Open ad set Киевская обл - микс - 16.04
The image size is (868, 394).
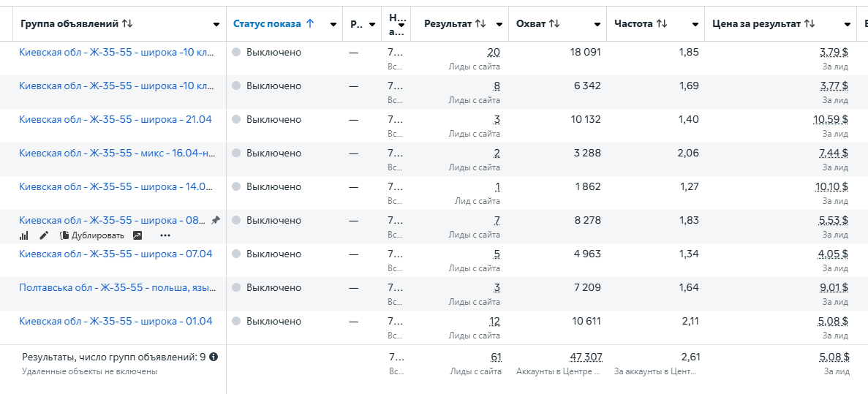pos(117,154)
